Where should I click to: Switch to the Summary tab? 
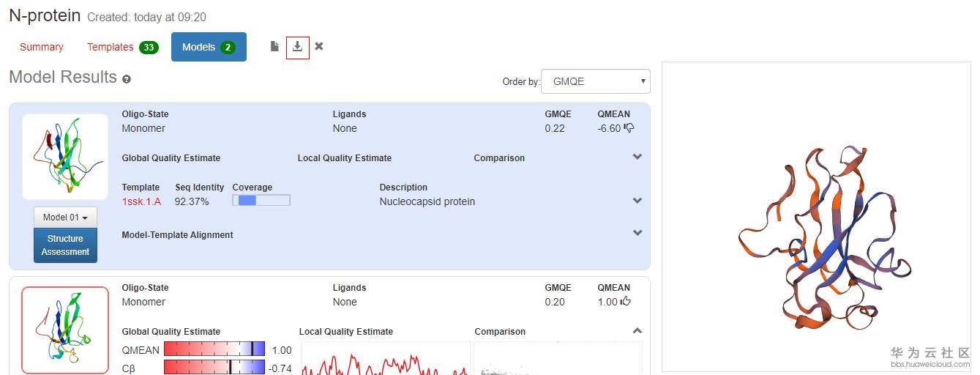42,47
